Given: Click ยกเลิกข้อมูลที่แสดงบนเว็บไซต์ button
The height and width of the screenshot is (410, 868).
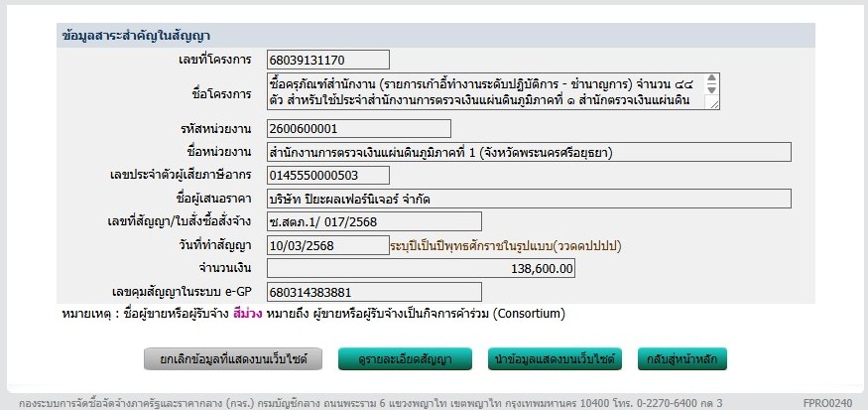Looking at the screenshot, I should 233,358.
